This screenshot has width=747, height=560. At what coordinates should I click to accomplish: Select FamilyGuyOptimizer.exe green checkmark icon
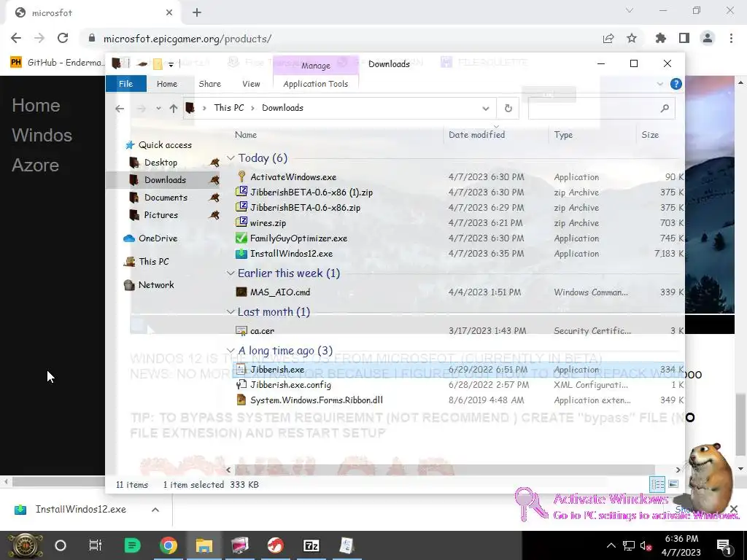click(241, 238)
